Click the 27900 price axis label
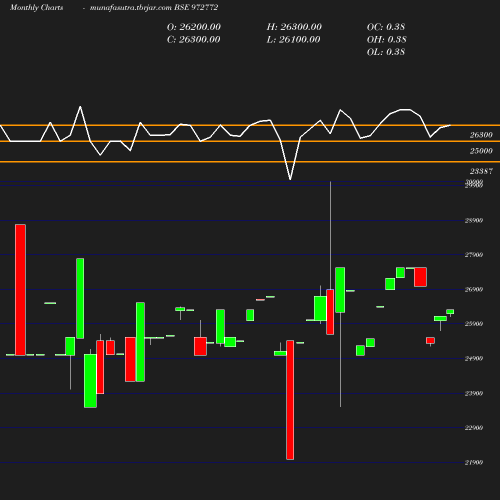Image resolution: width=500 pixels, height=500 pixels. coord(474,255)
